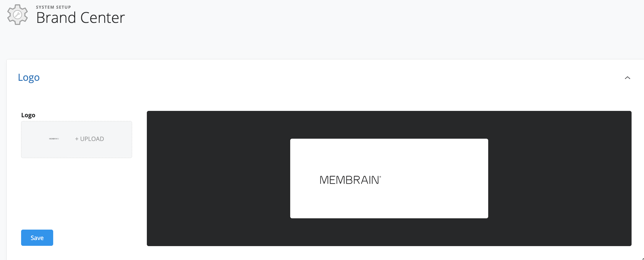Click the letter M in the MEMBRAIN preview logo
This screenshot has width=644, height=260.
click(324, 180)
